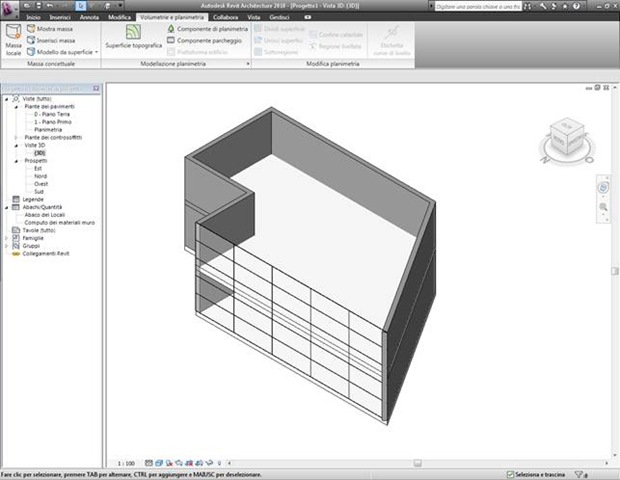Click the wrench Subscription Center icon
Viewport: 620px width, 480px height.
click(x=543, y=6)
